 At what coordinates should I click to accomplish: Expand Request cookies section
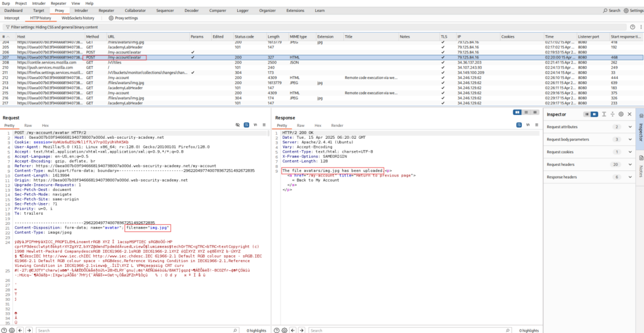[x=630, y=152]
